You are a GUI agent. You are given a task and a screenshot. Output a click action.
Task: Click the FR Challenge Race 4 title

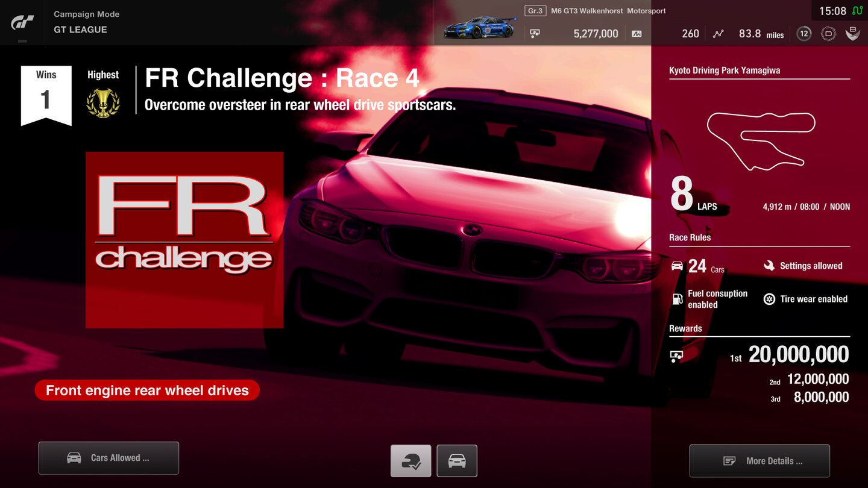[x=281, y=78]
